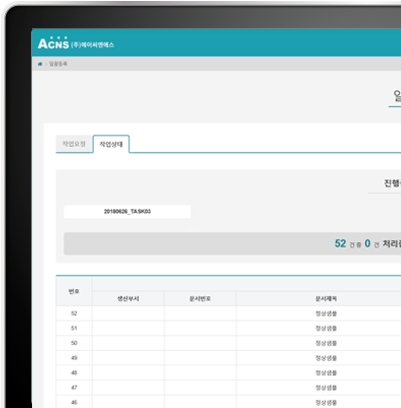The height and width of the screenshot is (408, 401).
Task: Open the 일괄등록 breadcrumb link
Action: 58,64
